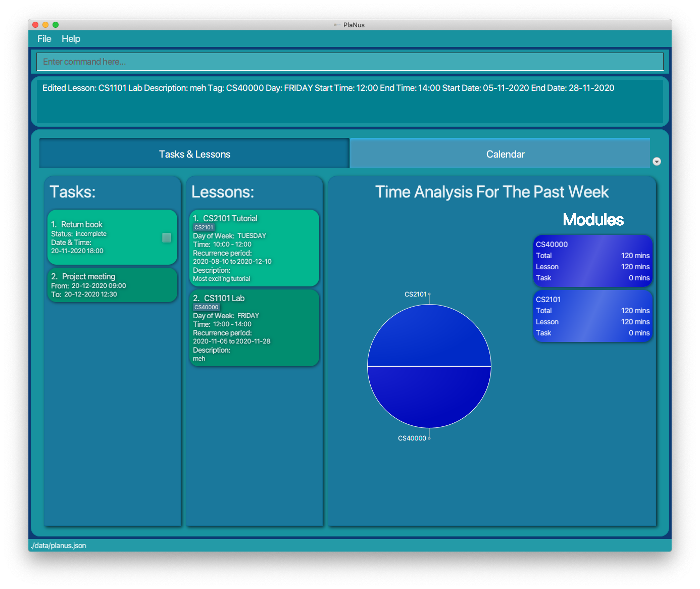The width and height of the screenshot is (700, 589).
Task: Click the CS40000 pie chart label
Action: pyautogui.click(x=412, y=438)
